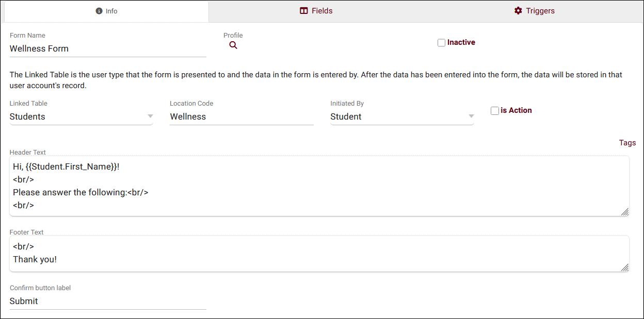Expand the Initiated By dropdown
Screen dimensions: 644x319
(402, 116)
